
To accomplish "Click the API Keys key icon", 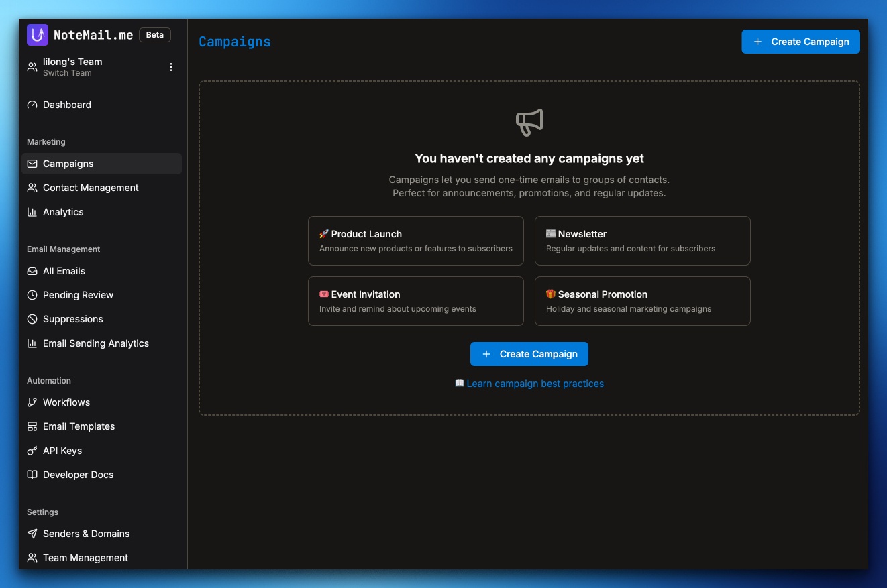I will (x=32, y=451).
